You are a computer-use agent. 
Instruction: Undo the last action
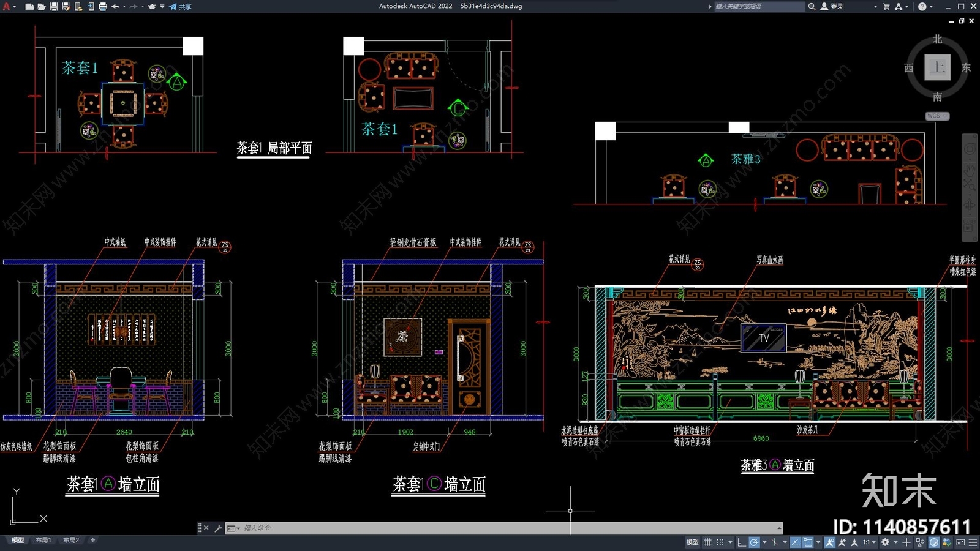pos(115,6)
